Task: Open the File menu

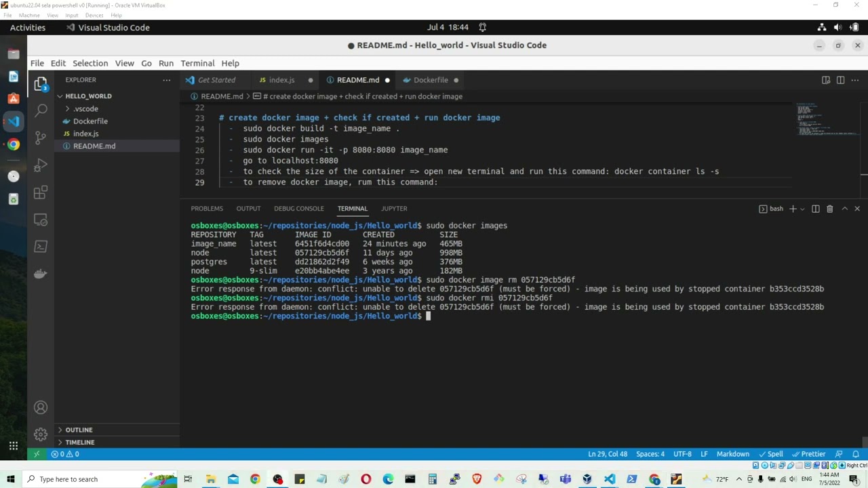Action: 37,63
